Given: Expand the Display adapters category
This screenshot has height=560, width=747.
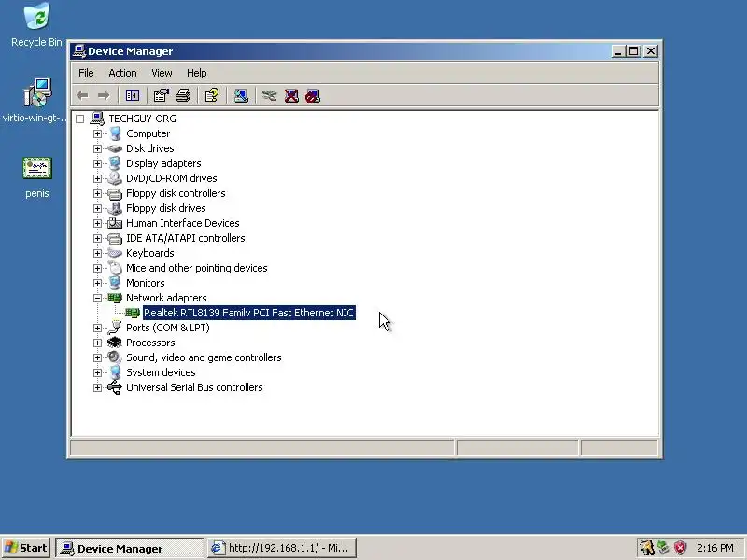Looking at the screenshot, I should 98,163.
